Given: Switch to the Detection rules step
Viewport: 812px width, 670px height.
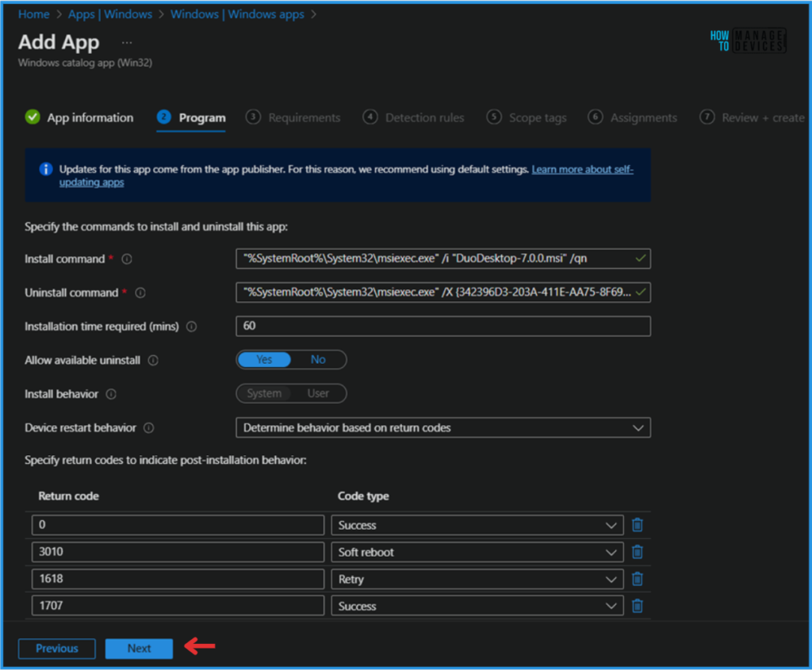Looking at the screenshot, I should click(414, 118).
